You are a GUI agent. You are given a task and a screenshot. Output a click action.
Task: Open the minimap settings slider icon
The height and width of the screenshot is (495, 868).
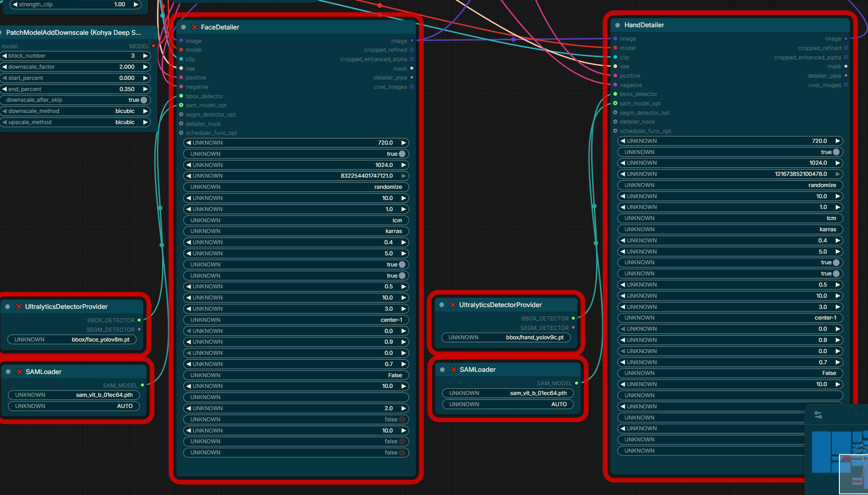click(x=818, y=415)
